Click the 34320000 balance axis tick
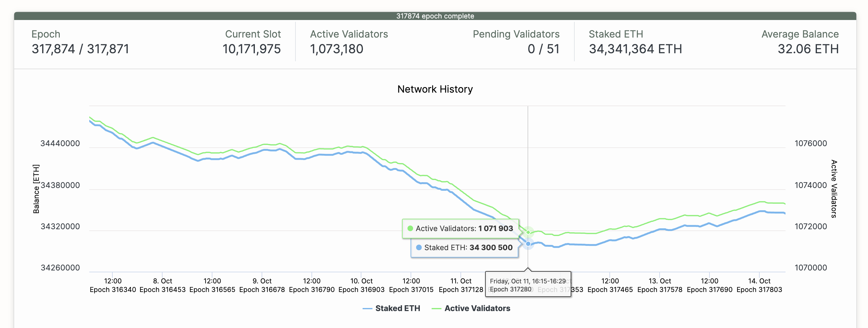 (x=60, y=226)
